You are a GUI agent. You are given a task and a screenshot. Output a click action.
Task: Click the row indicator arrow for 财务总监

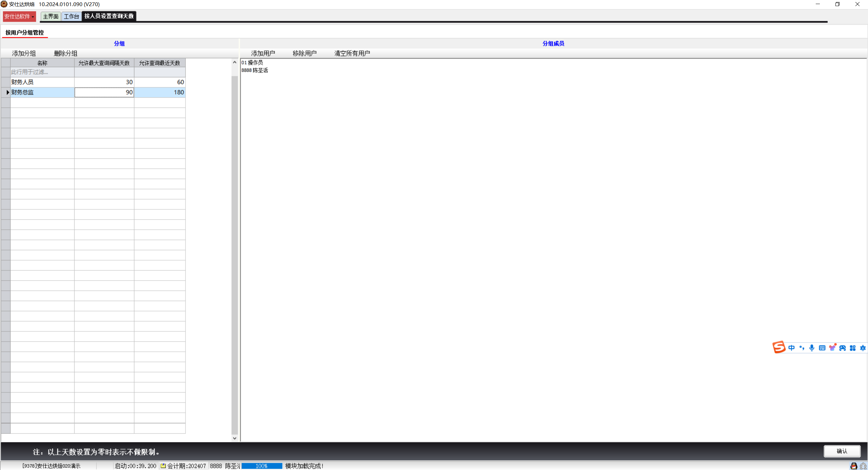(x=7, y=92)
